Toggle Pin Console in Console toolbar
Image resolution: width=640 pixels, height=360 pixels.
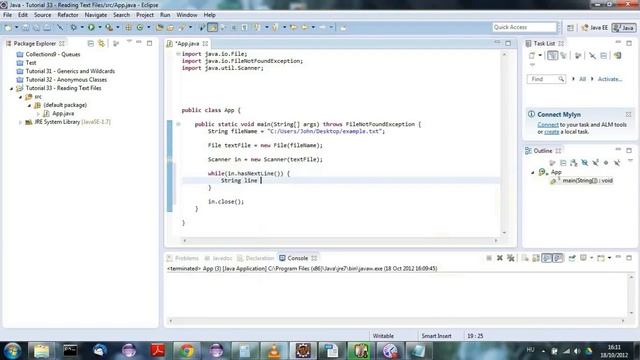pyautogui.click(x=572, y=258)
